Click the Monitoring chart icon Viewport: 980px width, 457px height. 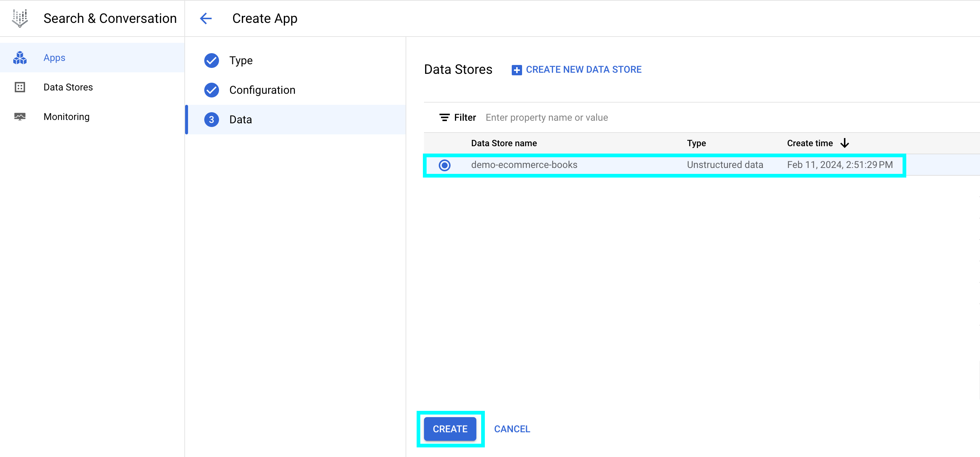click(20, 117)
